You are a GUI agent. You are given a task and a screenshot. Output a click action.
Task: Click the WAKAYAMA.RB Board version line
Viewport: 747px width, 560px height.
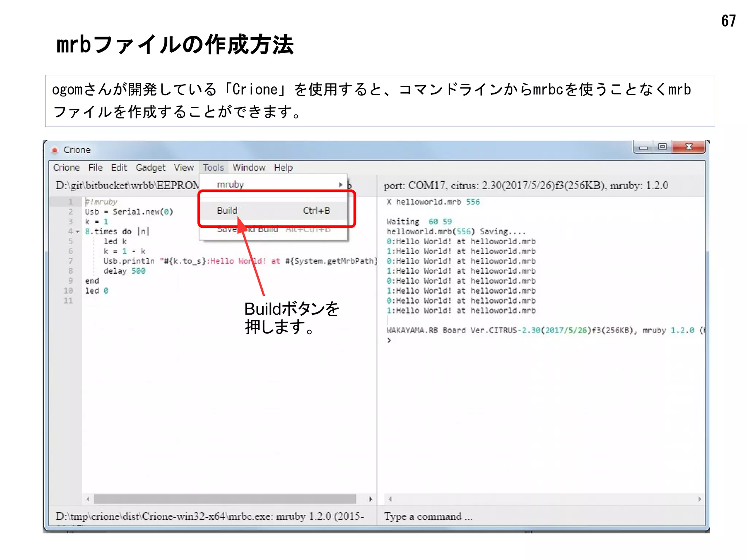click(545, 330)
